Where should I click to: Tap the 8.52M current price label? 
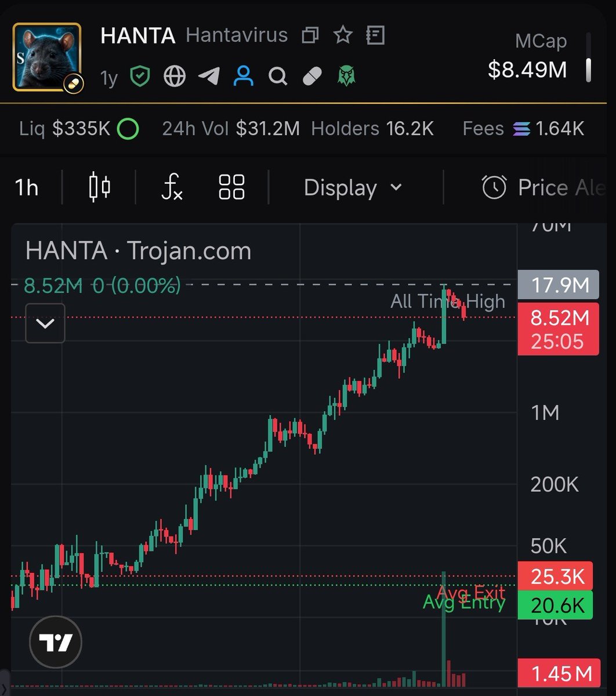click(559, 329)
